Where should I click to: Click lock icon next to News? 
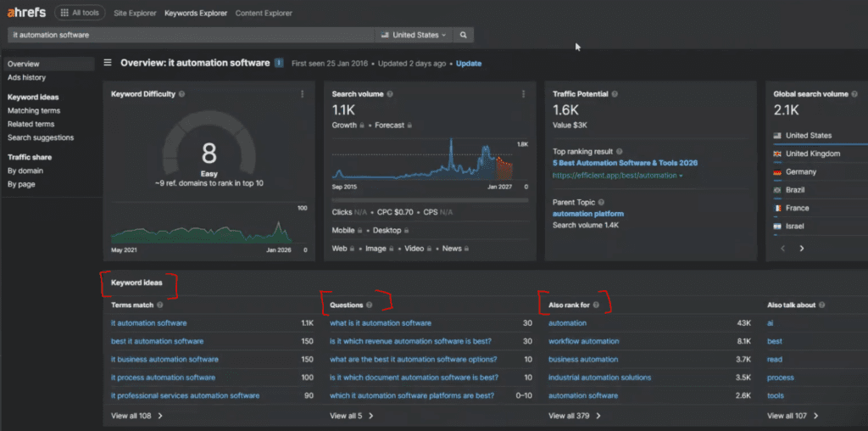click(x=467, y=249)
